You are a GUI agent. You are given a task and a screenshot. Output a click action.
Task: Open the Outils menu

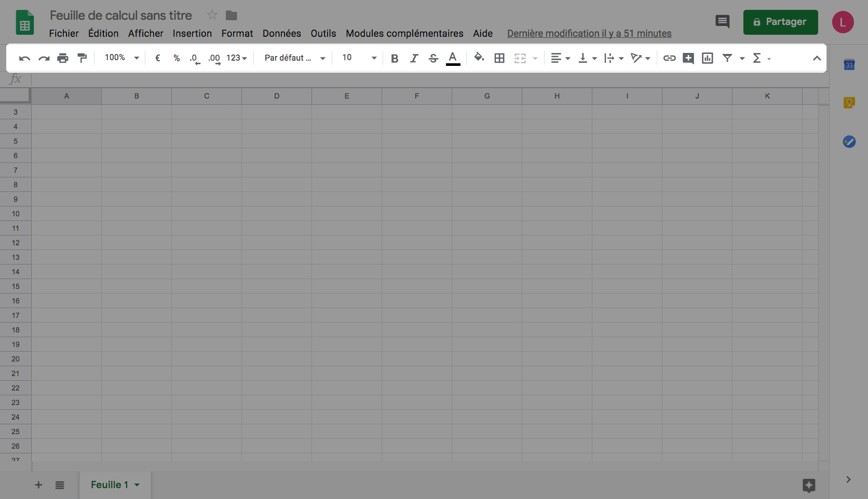pos(323,33)
